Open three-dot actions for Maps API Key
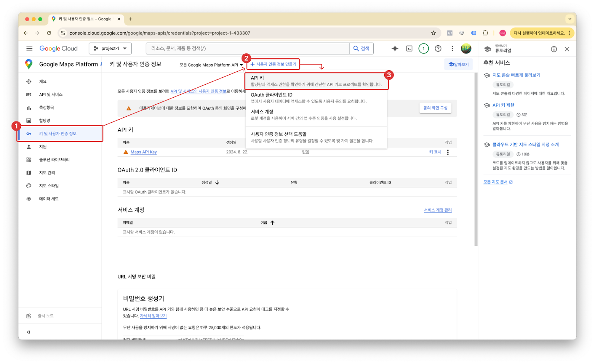This screenshot has height=364, width=595. click(448, 152)
